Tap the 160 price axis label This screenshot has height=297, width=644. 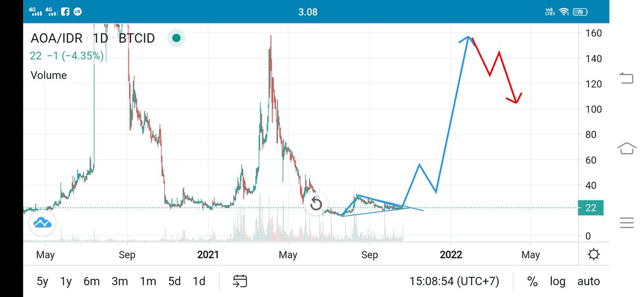[x=593, y=33]
